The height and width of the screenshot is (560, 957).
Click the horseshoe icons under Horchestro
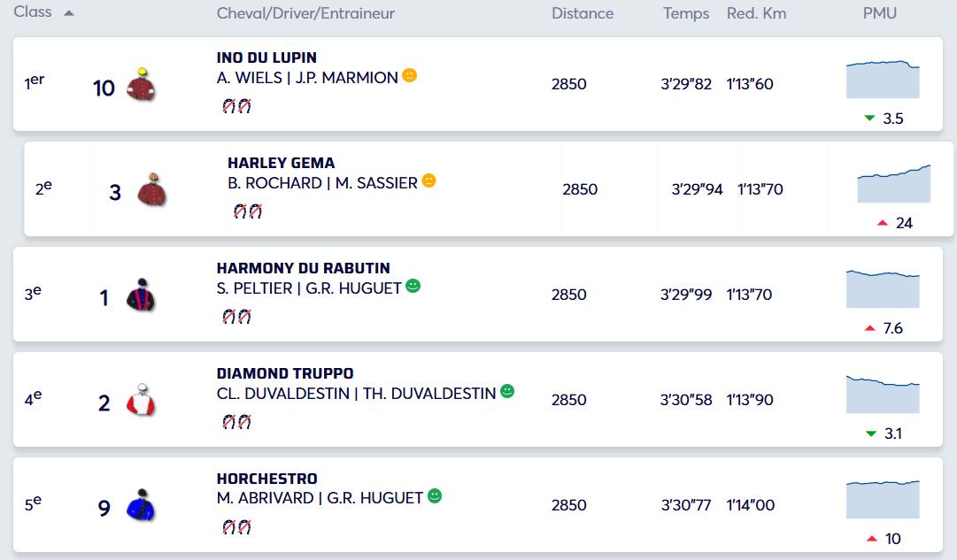(x=236, y=527)
